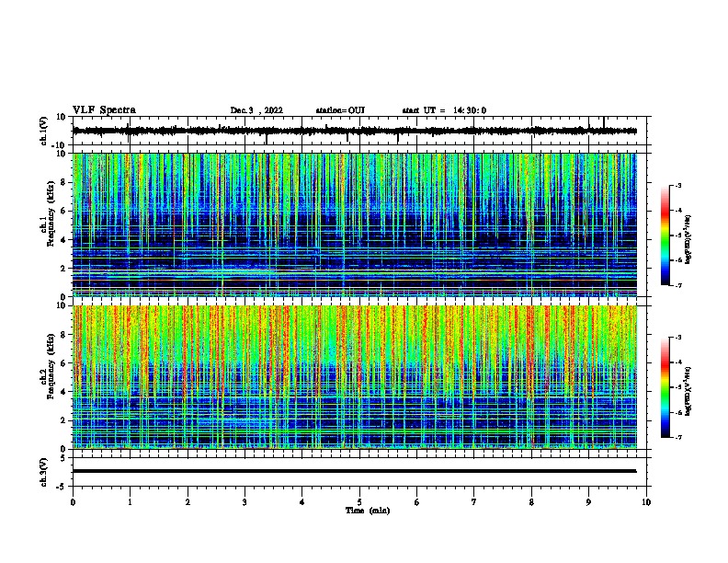This screenshot has height=563, width=728.
Task: Click the "station=OUI" header text
Action: (340, 110)
